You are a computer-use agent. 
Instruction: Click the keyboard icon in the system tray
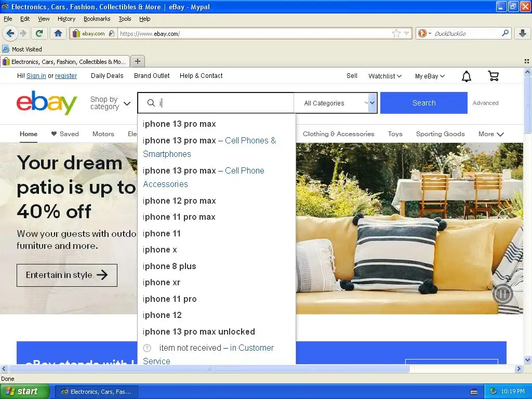pos(474,392)
